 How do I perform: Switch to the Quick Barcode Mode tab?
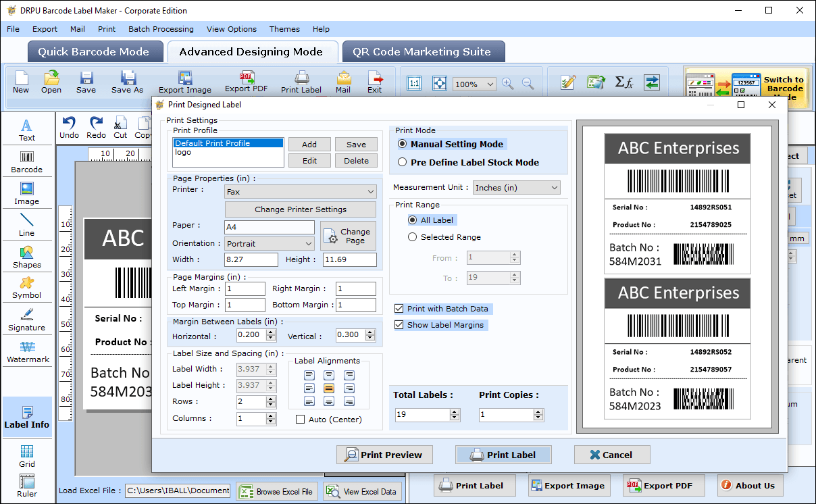coord(94,52)
